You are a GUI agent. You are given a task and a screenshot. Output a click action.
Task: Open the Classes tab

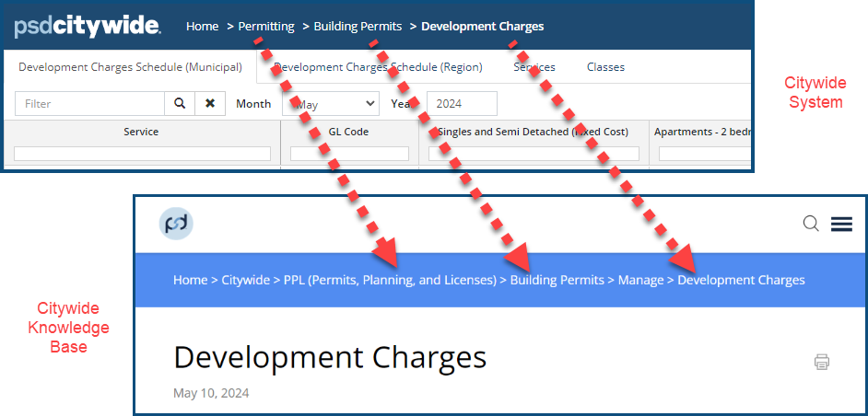coord(605,67)
